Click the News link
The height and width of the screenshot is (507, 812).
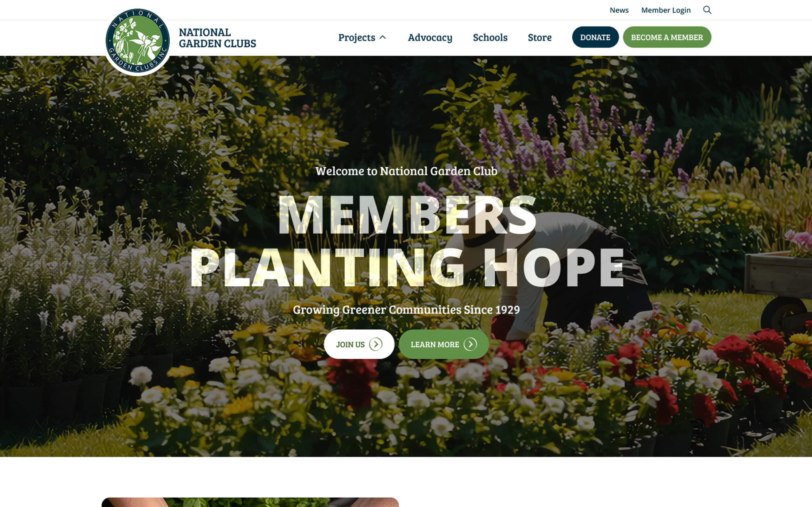tap(619, 10)
